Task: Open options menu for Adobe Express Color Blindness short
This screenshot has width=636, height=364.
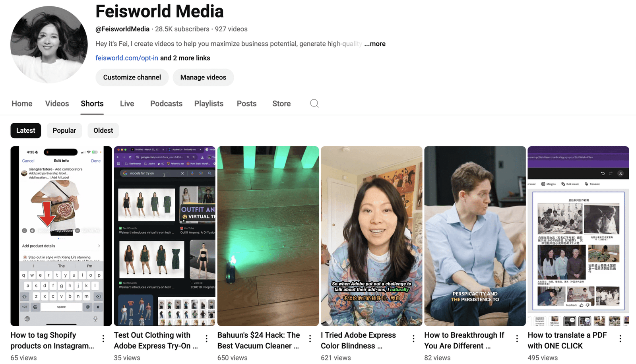Action: [413, 339]
